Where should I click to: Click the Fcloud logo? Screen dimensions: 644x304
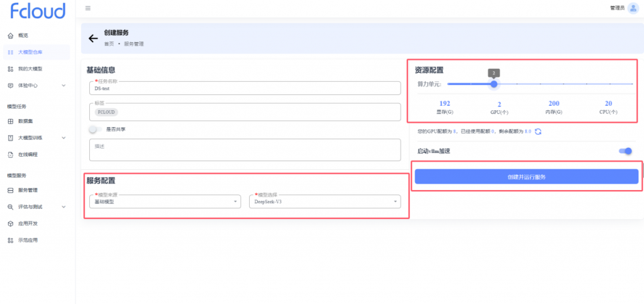(38, 11)
